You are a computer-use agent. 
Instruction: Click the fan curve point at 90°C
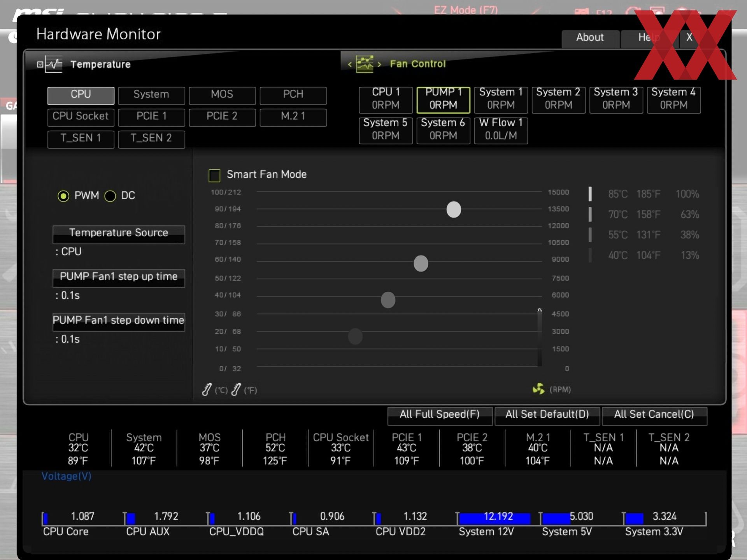pos(454,210)
